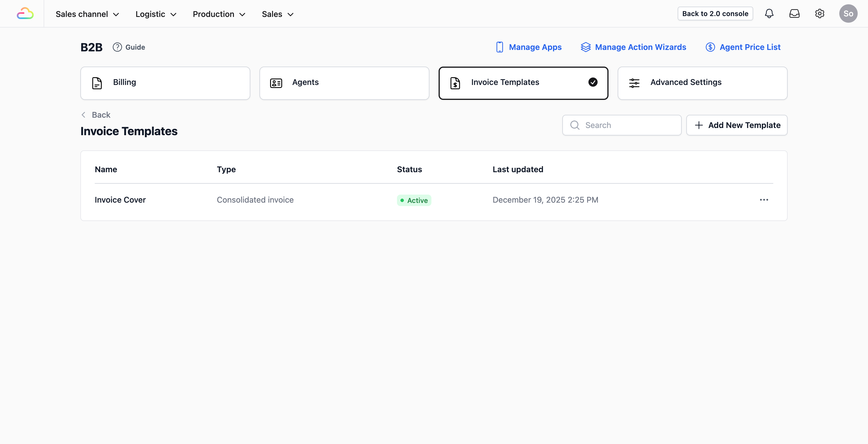Expand the Logistic menu
Viewport: 868px width, 444px height.
pos(156,14)
